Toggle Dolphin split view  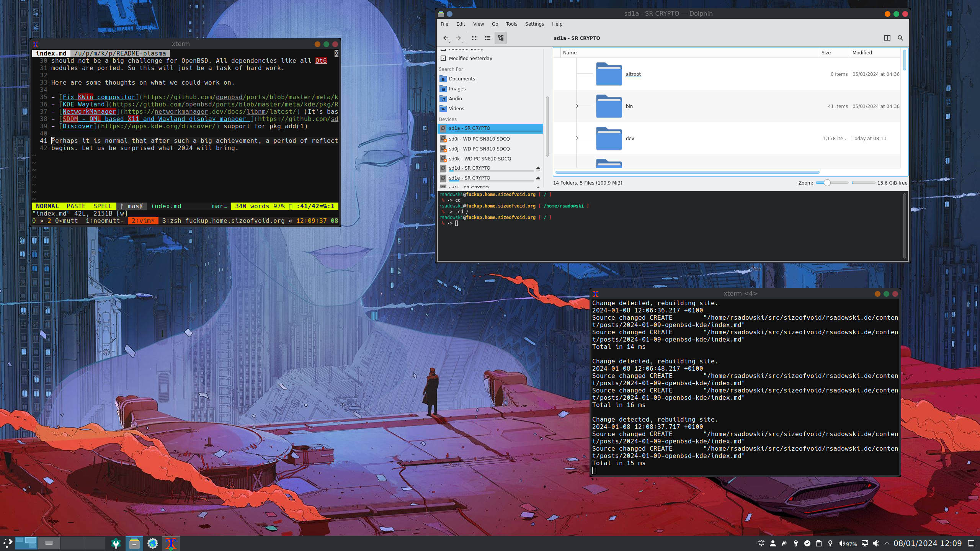coord(887,38)
